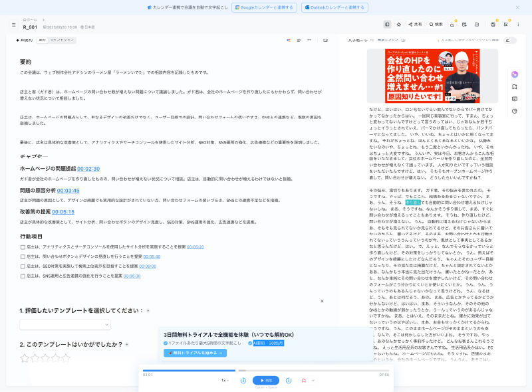The image size is (532, 392).
Task: Open the 日本語 language selector
Action: [x=88, y=27]
